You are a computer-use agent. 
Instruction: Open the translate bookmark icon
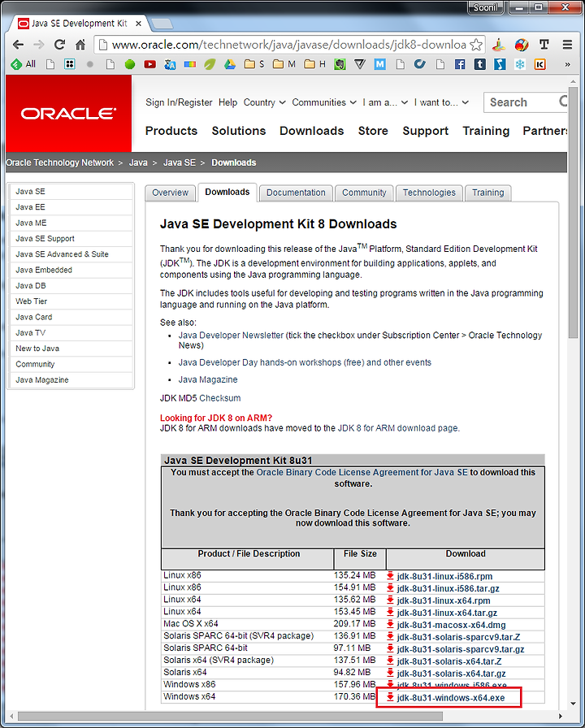pyautogui.click(x=170, y=64)
